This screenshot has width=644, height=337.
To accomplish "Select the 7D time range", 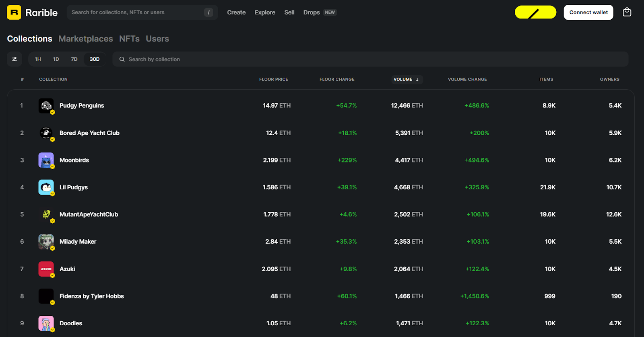I will [74, 59].
